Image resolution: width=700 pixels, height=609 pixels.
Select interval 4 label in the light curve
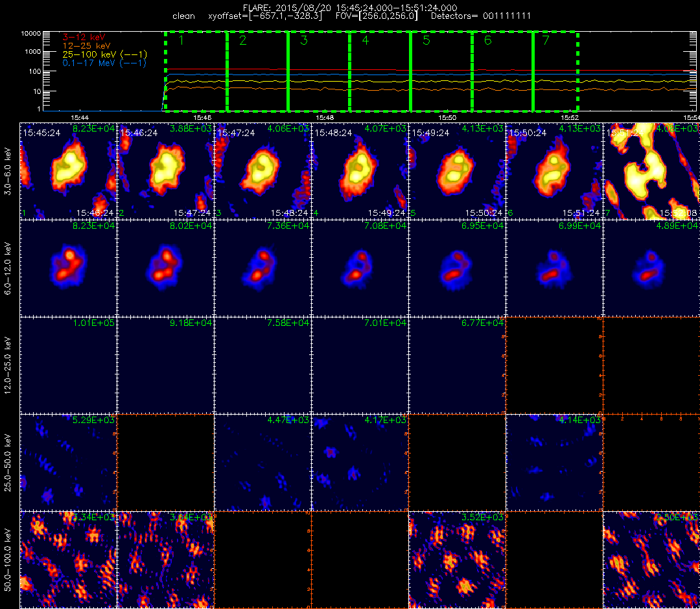point(365,41)
